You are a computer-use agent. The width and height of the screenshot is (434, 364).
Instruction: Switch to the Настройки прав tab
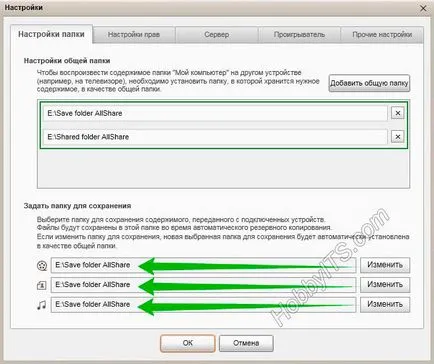(134, 35)
